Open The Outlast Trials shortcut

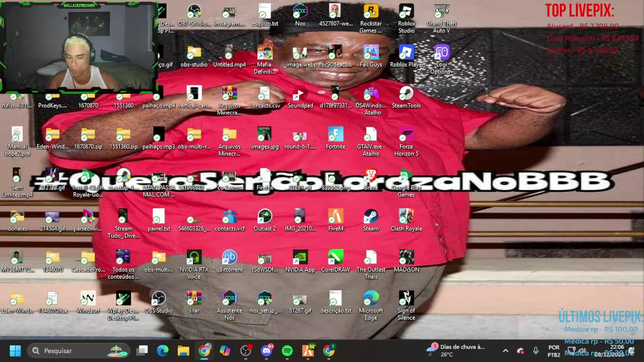click(x=371, y=265)
